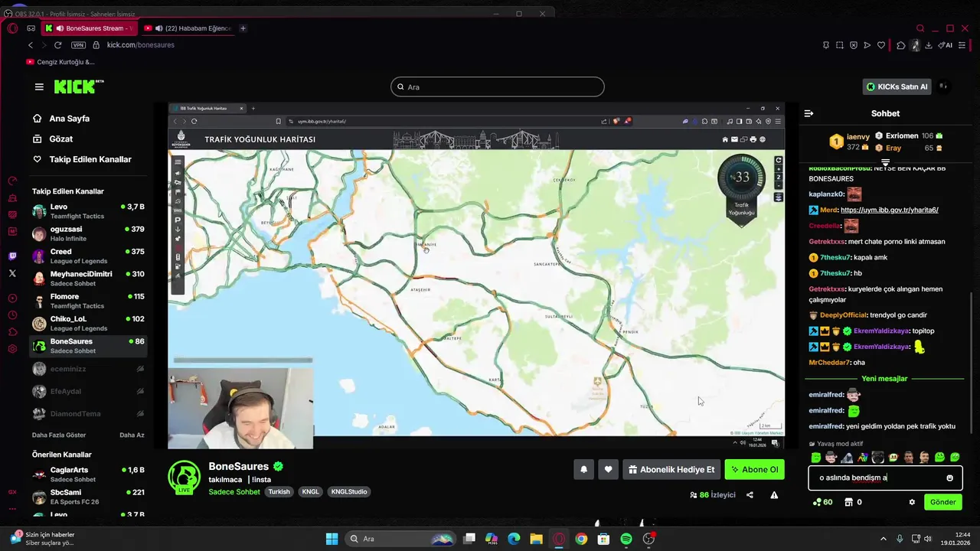Select the BoneSaures Stream tab
Screen dimensions: 980x551
point(88,28)
